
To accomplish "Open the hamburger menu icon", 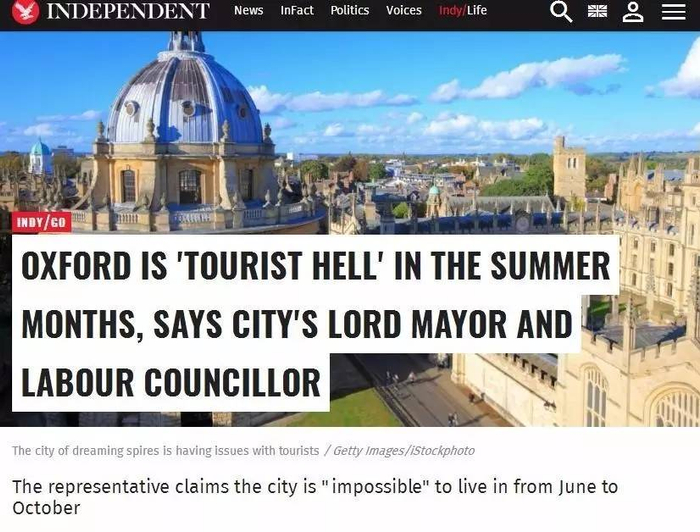I will click(x=673, y=11).
